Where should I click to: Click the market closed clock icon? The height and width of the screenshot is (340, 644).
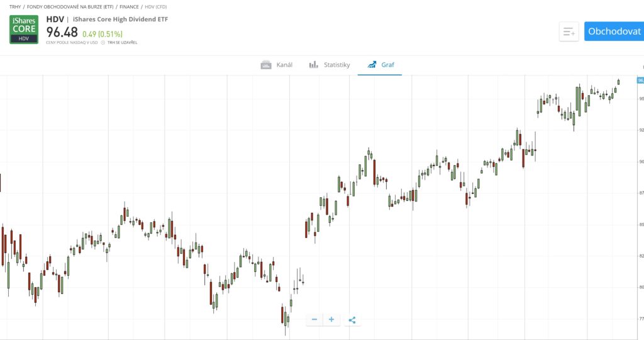point(103,42)
